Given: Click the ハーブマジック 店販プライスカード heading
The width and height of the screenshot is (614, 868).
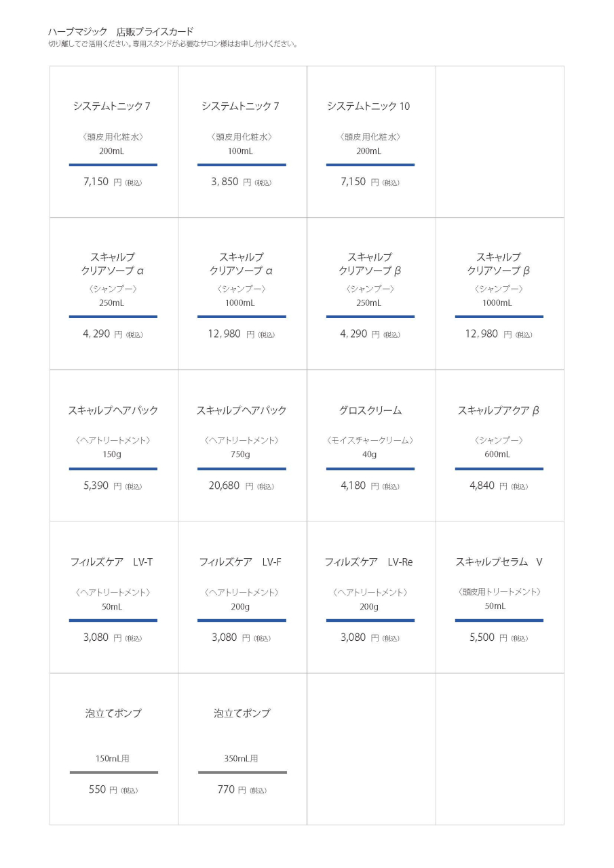Looking at the screenshot, I should point(121,32).
